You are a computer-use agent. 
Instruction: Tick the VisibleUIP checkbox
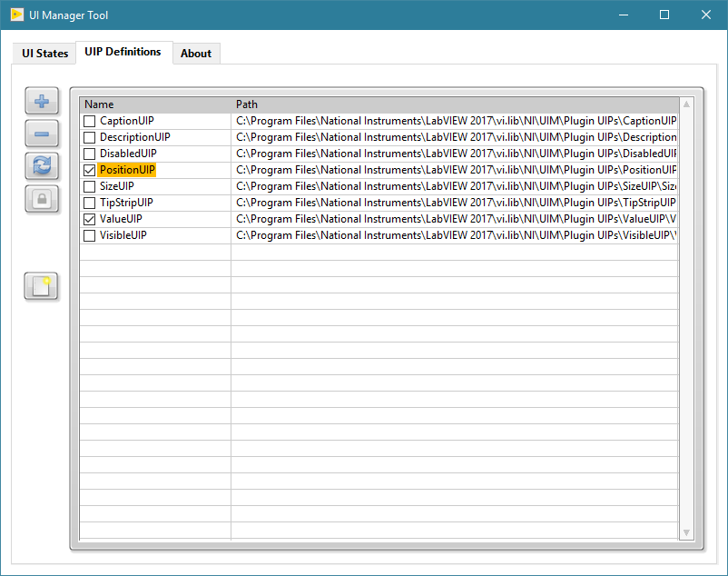point(89,235)
